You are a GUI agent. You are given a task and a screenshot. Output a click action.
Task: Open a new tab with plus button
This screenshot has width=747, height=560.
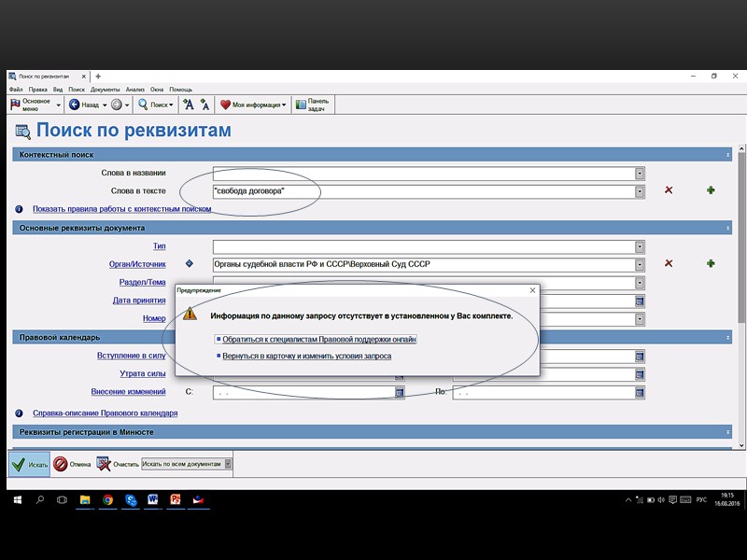[x=98, y=77]
